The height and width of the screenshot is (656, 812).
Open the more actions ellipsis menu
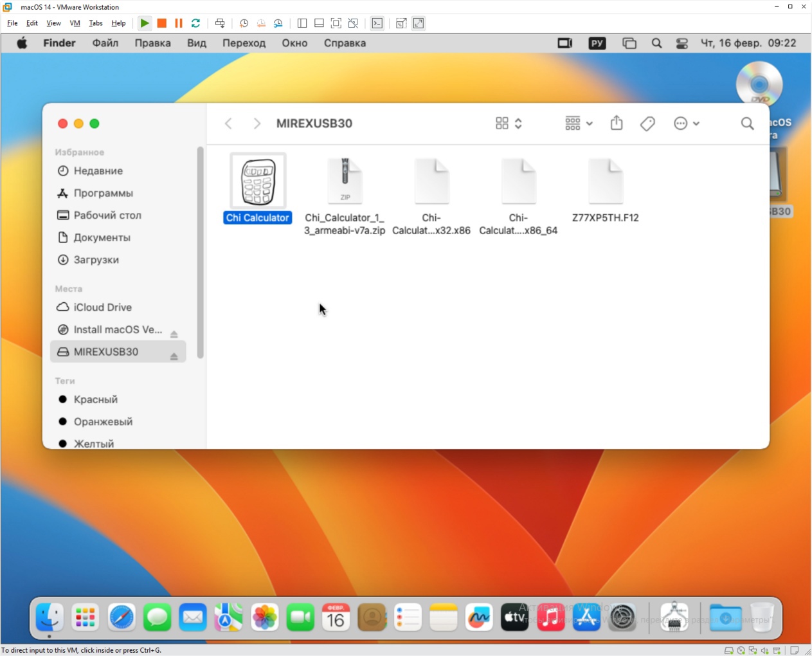pos(686,123)
